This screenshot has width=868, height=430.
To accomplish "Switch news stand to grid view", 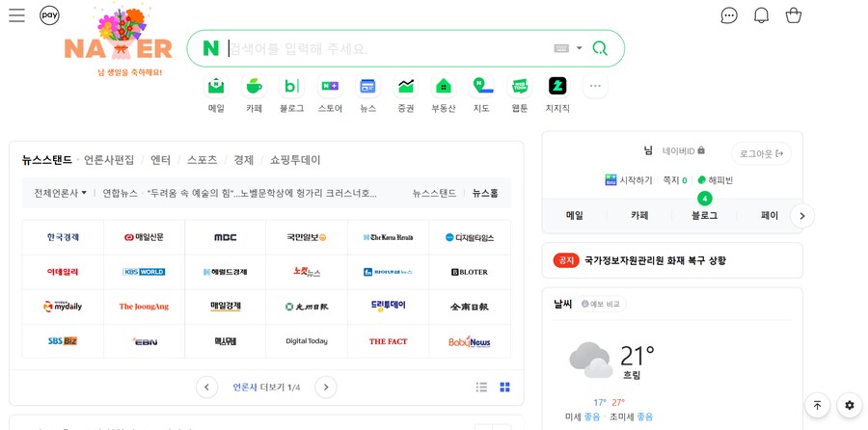I will [x=504, y=388].
